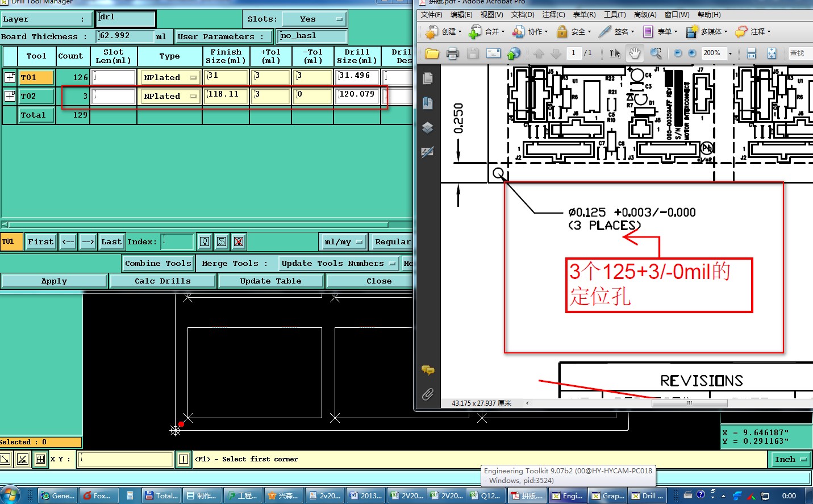
Task: Open the 合并 (Combine) dropdown
Action: click(486, 32)
